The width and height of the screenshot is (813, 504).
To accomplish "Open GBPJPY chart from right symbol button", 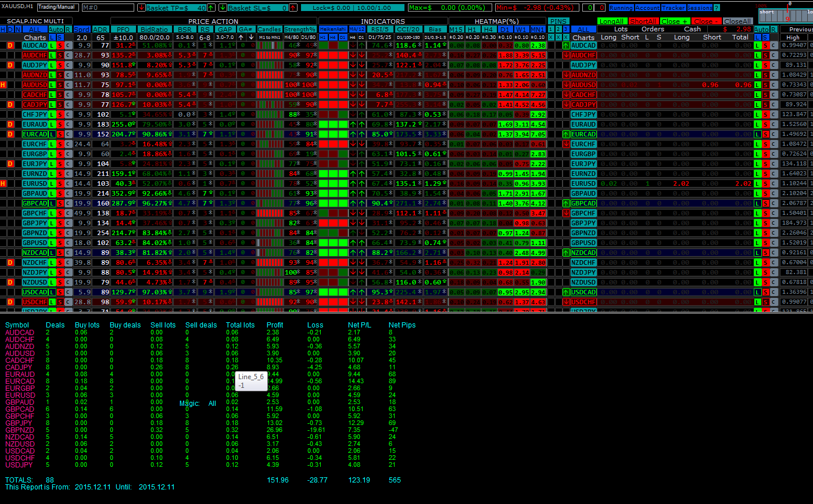I will click(x=583, y=223).
